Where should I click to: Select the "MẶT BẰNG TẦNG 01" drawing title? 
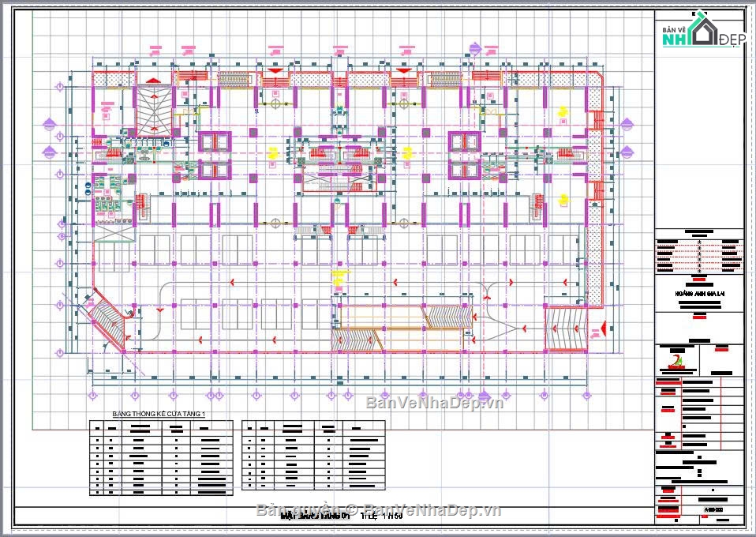(315, 516)
